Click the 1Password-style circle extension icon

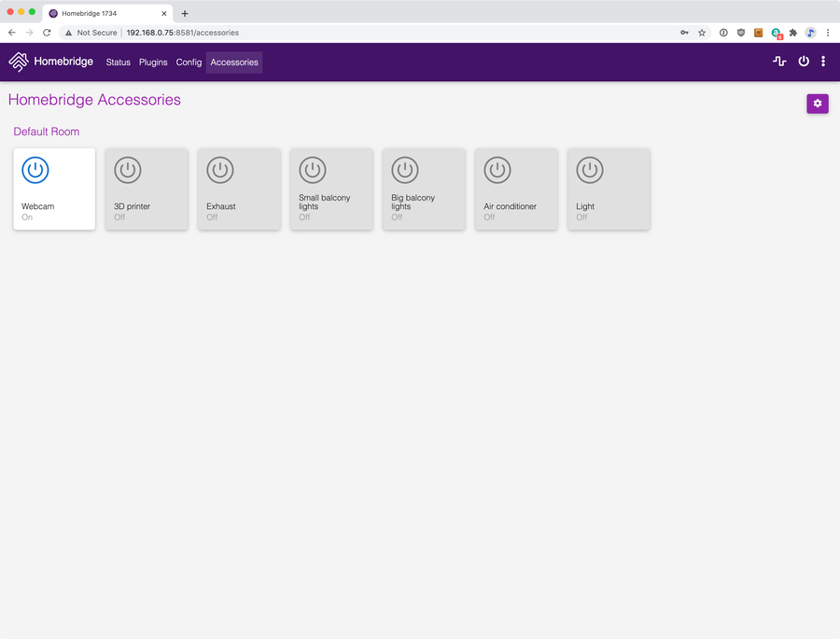(723, 33)
